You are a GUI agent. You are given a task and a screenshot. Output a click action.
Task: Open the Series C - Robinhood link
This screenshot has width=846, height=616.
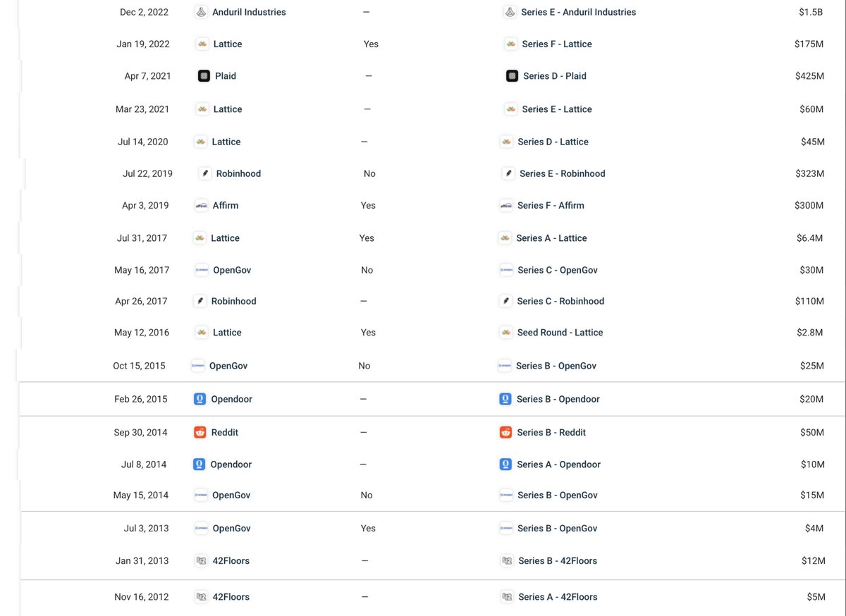click(560, 301)
